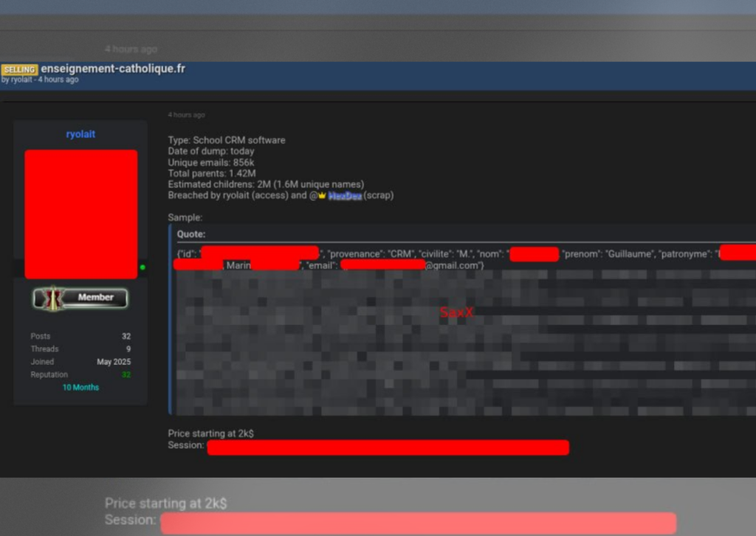Click the emblem on the Member badge
Viewport: 756px width, 536px height.
[x=52, y=298]
